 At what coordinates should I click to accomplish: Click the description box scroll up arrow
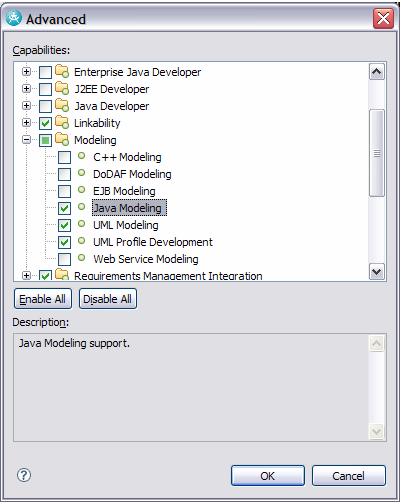tap(377, 344)
